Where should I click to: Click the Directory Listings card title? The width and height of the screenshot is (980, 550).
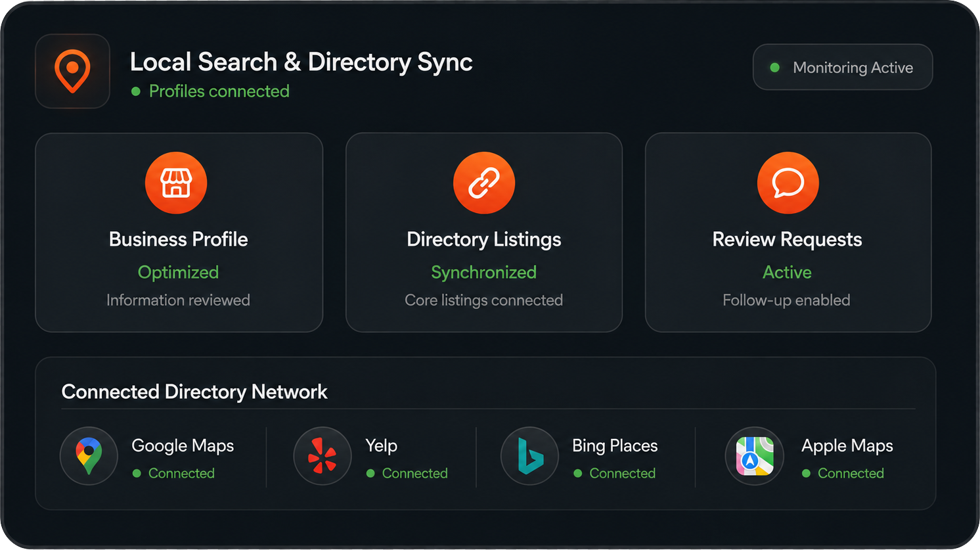[x=484, y=239]
